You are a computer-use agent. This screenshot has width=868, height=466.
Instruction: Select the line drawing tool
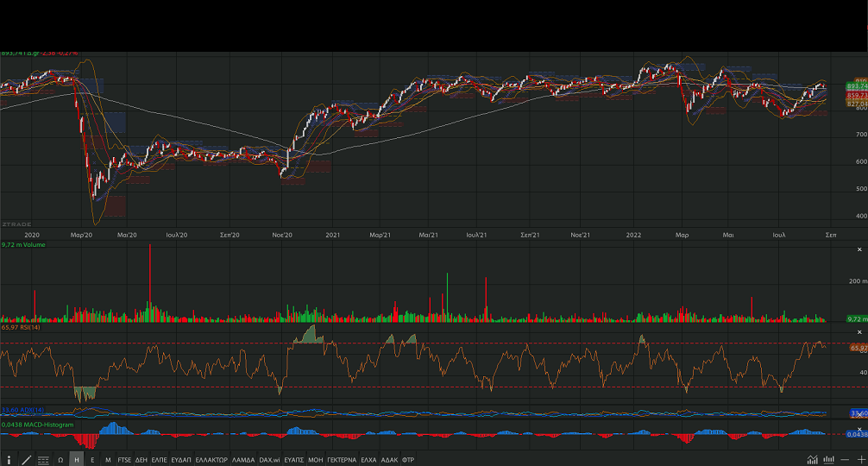pos(26,460)
